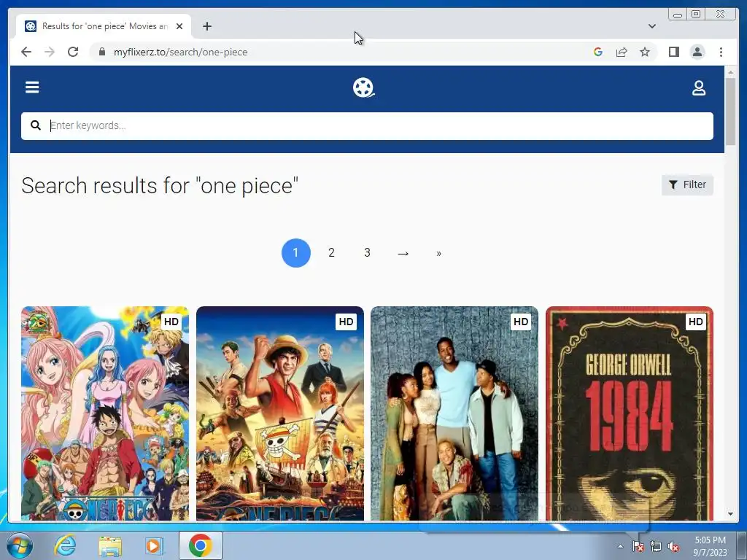Open Chrome profile avatar

[x=697, y=52]
